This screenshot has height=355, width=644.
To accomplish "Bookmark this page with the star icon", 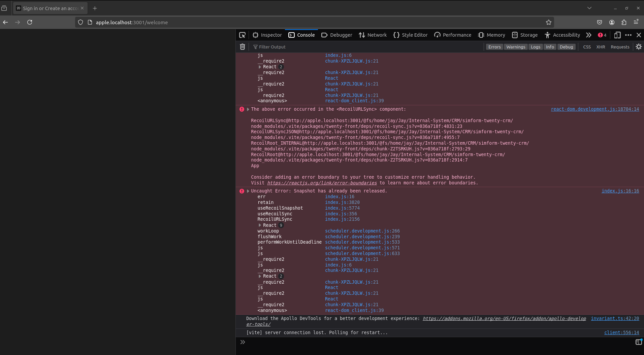I will [x=549, y=22].
